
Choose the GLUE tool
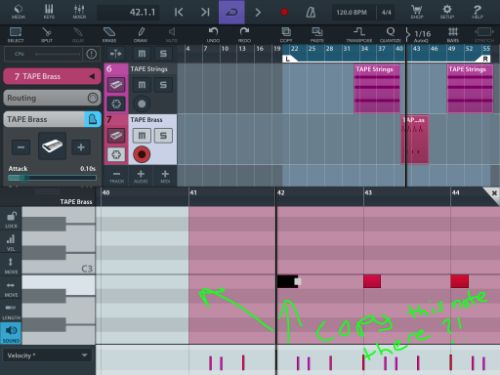78,35
